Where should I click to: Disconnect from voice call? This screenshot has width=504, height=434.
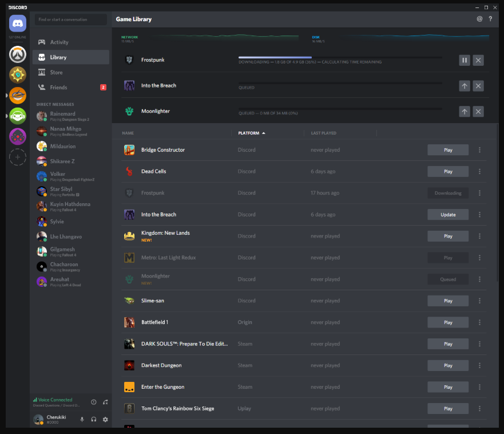[x=105, y=402]
